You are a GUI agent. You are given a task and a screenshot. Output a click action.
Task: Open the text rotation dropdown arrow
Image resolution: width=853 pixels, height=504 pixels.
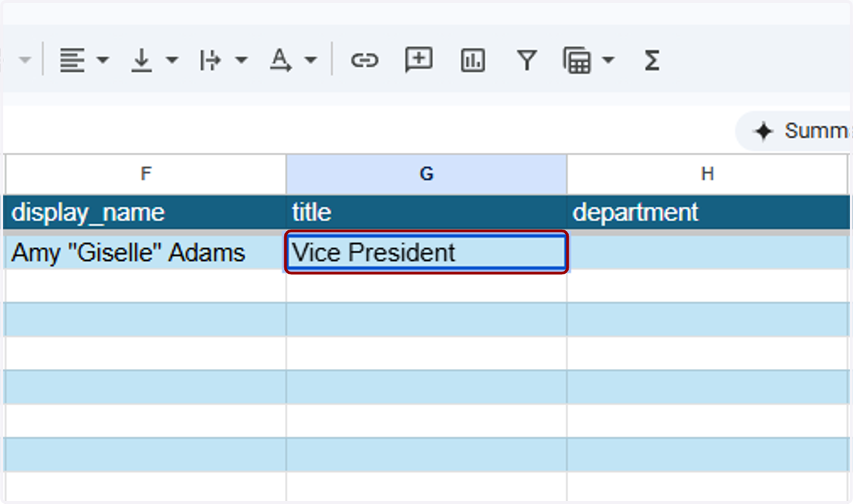tap(311, 60)
